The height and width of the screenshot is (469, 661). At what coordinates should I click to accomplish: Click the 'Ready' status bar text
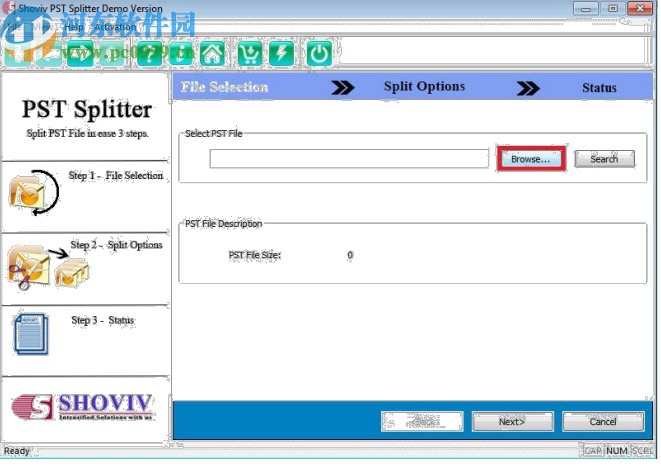point(16,451)
